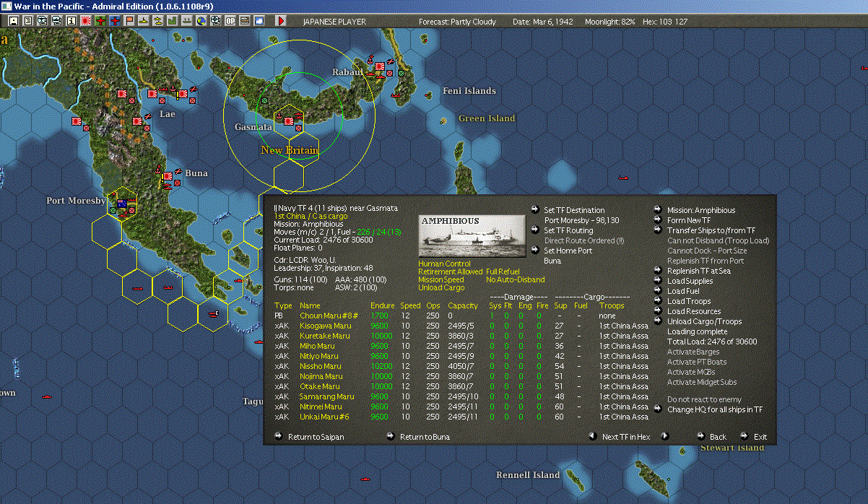Toggle Do not react to enemy

coord(704,399)
